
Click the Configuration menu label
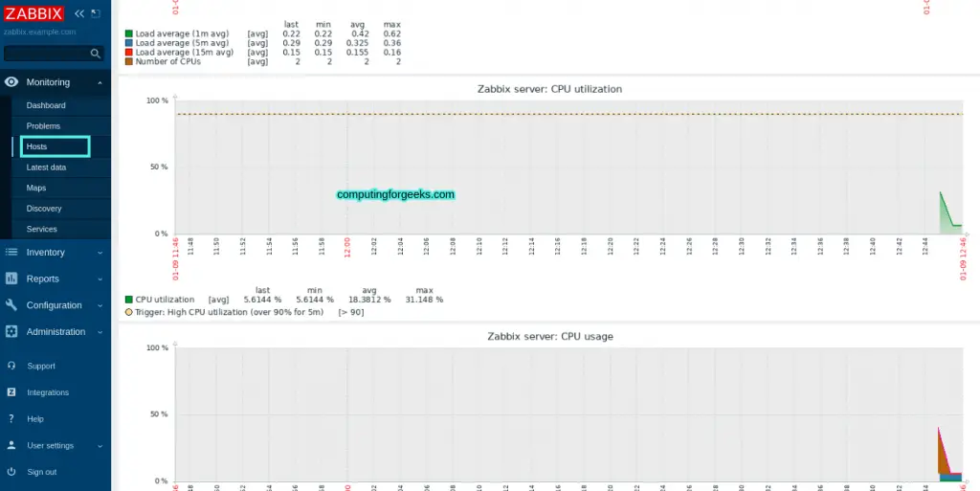(x=54, y=305)
